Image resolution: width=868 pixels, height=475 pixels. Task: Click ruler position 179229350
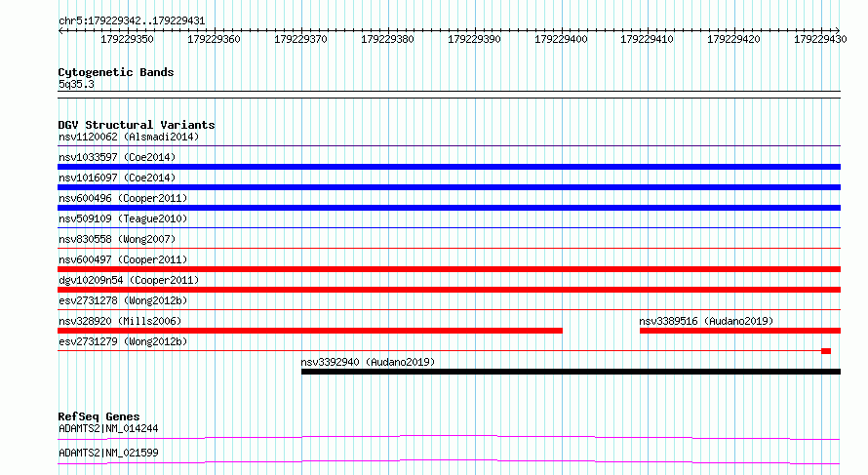[x=128, y=39]
